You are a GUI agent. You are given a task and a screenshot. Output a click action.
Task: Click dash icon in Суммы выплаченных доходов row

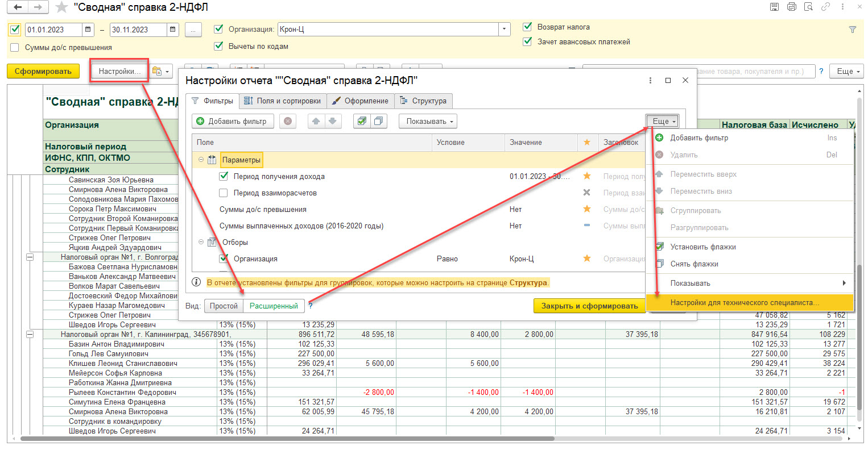pos(587,226)
